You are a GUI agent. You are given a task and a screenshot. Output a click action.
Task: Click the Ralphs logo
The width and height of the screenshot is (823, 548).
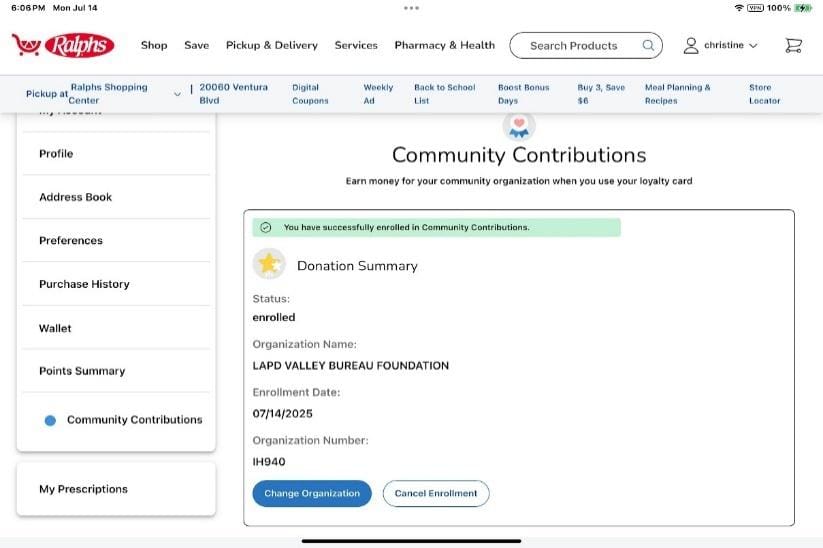63,45
